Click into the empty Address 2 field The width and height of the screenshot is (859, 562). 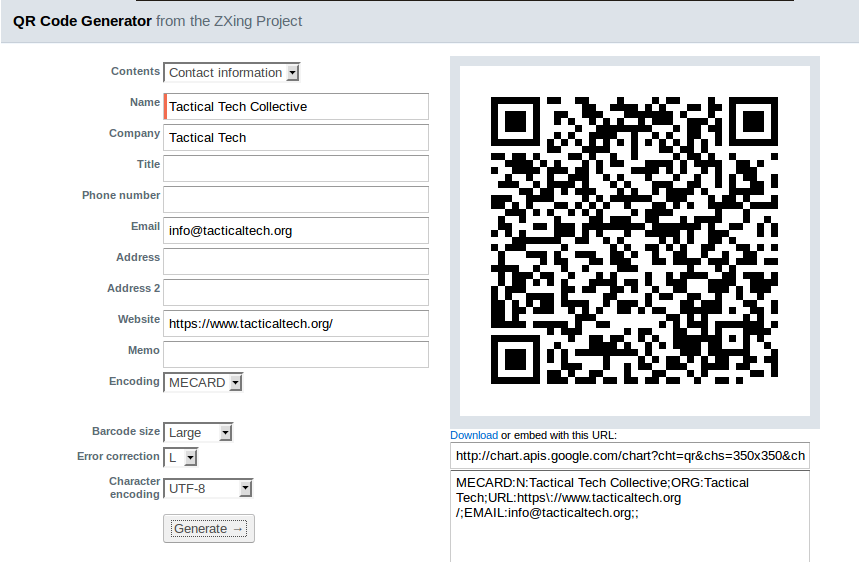coord(296,293)
